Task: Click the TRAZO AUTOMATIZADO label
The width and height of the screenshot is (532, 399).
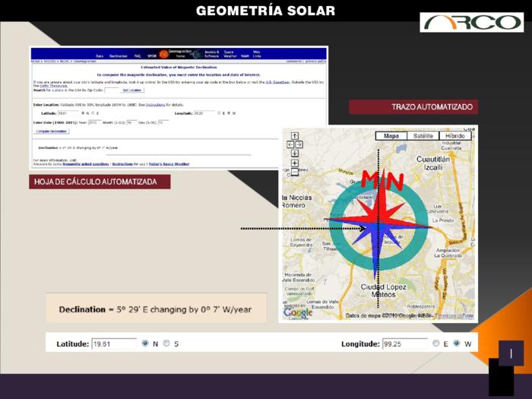Action: pyautogui.click(x=413, y=107)
